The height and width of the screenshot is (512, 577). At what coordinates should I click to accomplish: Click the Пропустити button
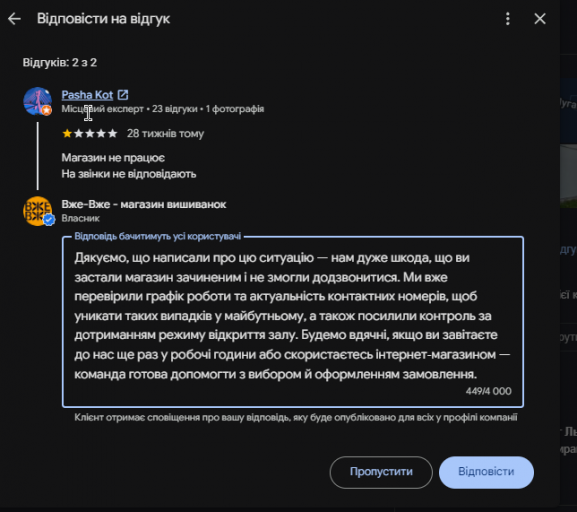(x=381, y=472)
